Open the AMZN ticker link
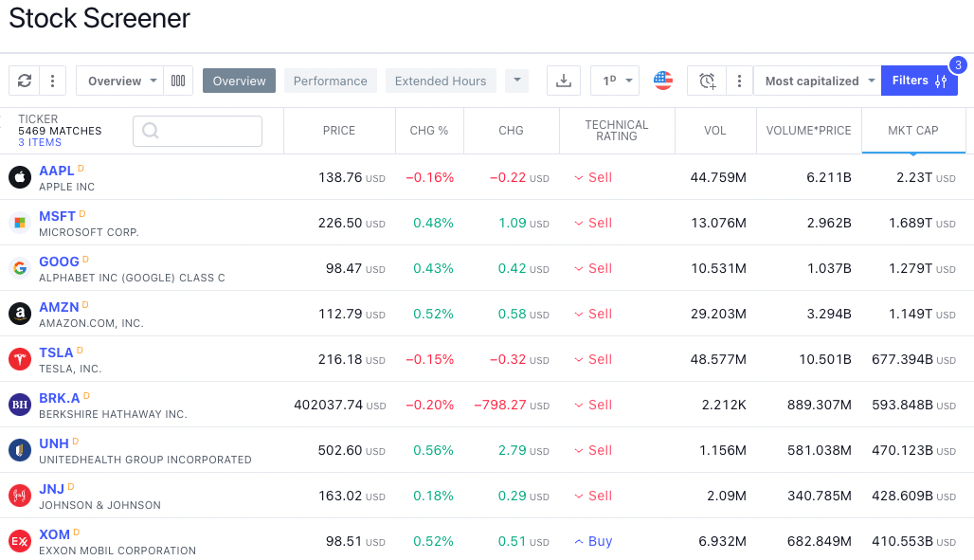Screen dimensions: 974x560 pos(59,307)
